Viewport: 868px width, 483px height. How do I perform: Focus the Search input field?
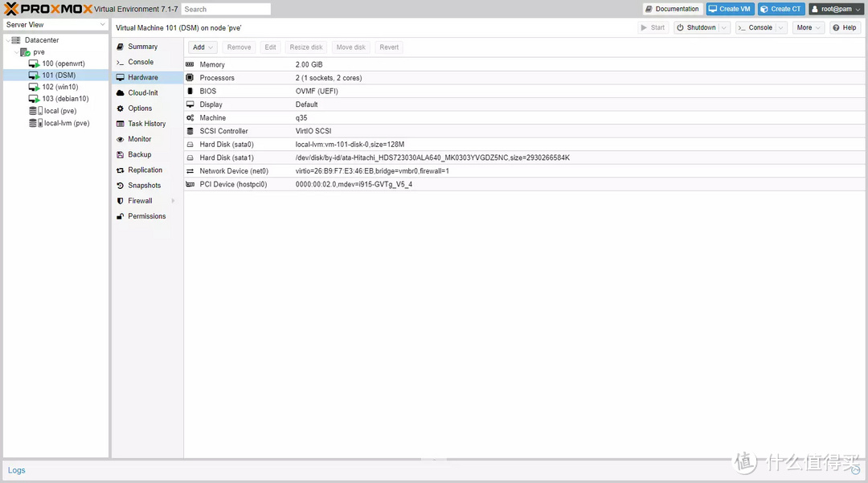(x=226, y=9)
